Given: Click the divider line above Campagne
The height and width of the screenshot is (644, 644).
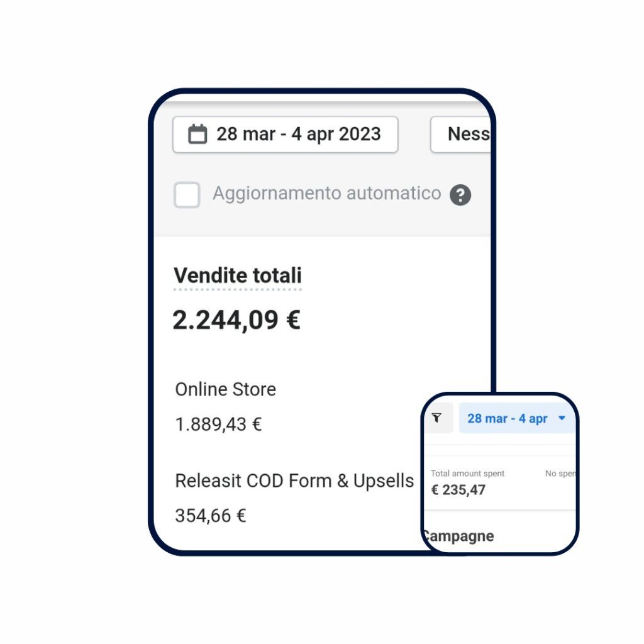Looking at the screenshot, I should click(x=500, y=509).
